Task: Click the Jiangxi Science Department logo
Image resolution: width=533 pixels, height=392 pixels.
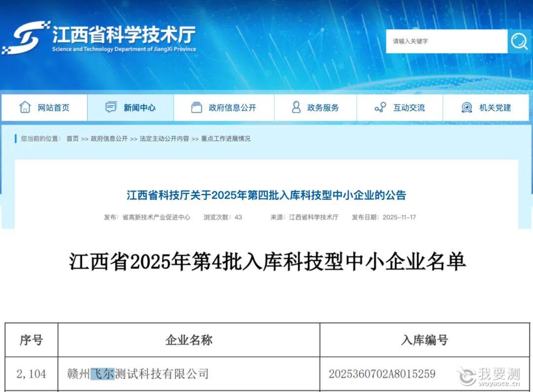Action: [x=100, y=38]
